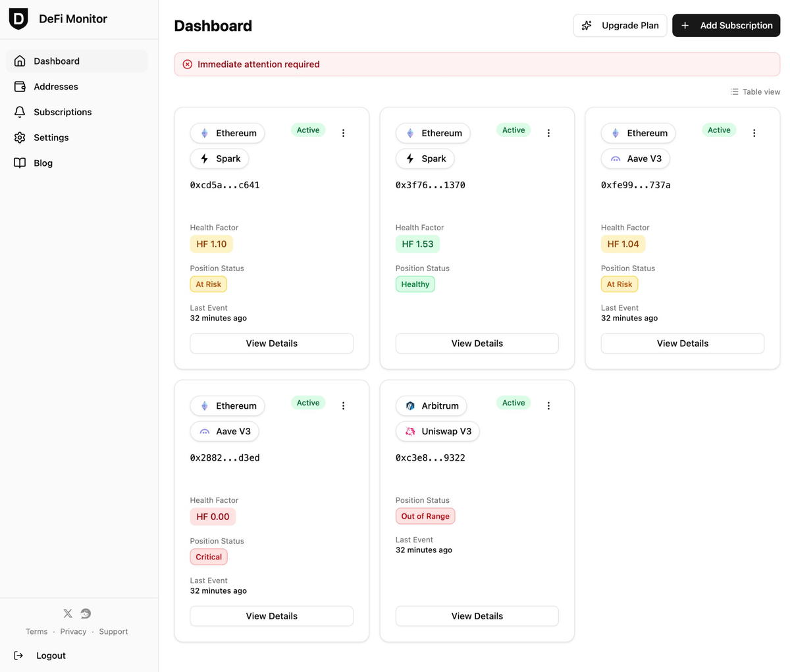Select the Addresses sidebar item
The width and height of the screenshot is (790, 672).
(x=19, y=86)
